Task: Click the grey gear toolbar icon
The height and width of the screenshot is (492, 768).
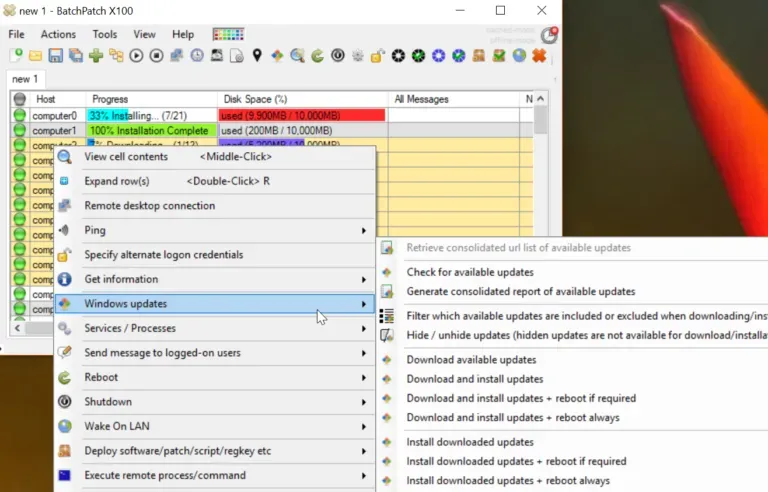Action: pyautogui.click(x=358, y=55)
